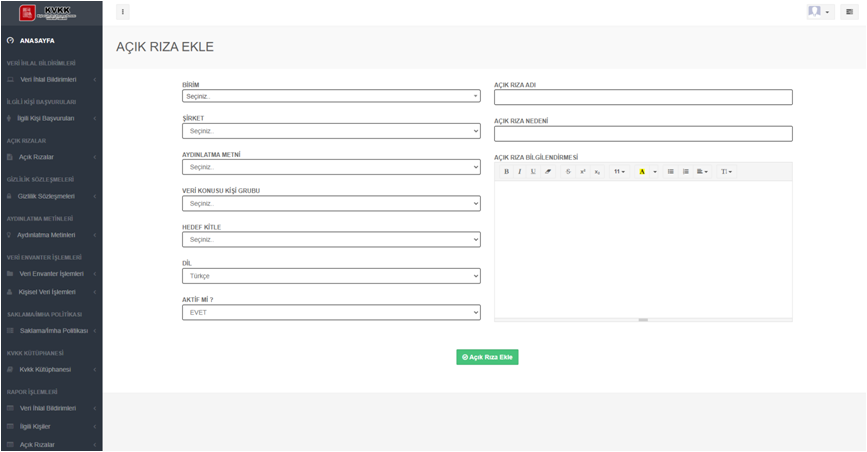This screenshot has height=452, width=867.
Task: Apply strikethrough to text
Action: tap(568, 172)
